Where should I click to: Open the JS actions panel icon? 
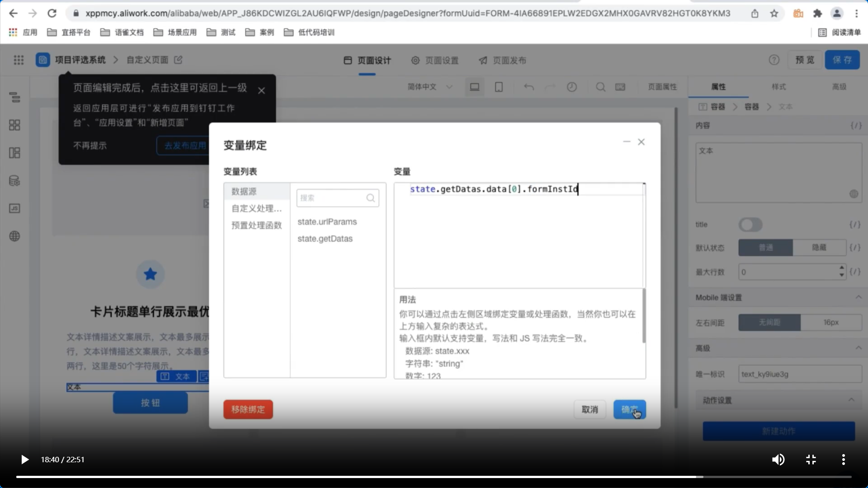(14, 208)
